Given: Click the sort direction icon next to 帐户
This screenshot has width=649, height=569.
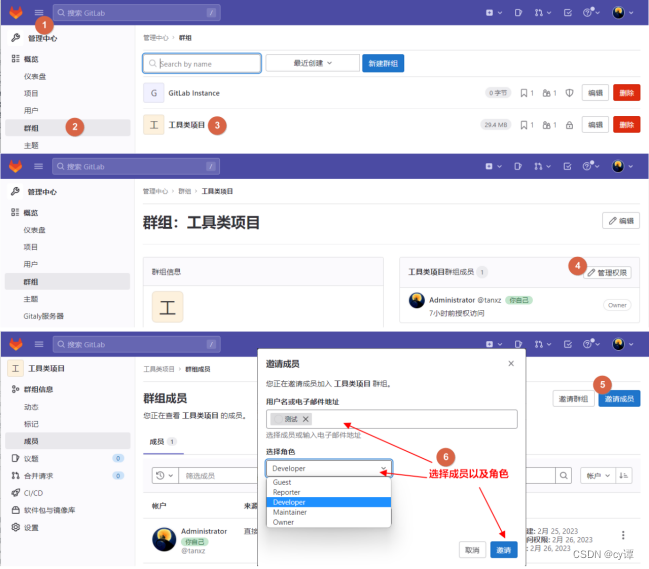Looking at the screenshot, I should [623, 475].
